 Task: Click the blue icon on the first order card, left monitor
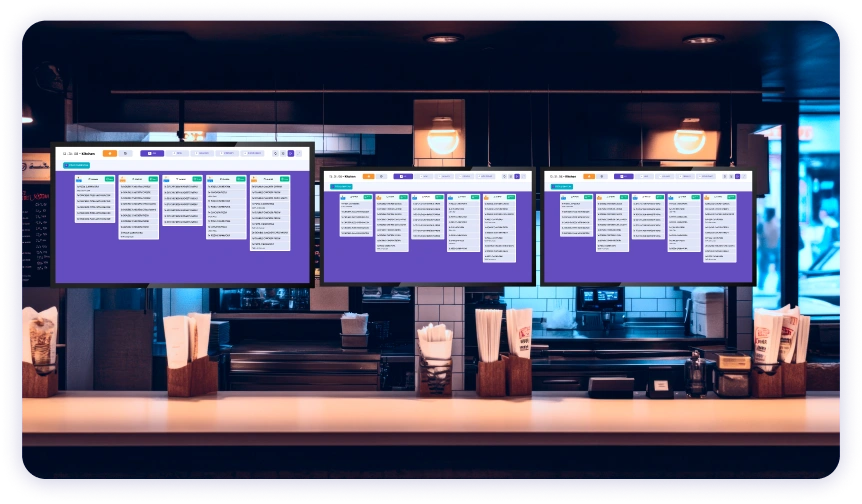tap(79, 179)
